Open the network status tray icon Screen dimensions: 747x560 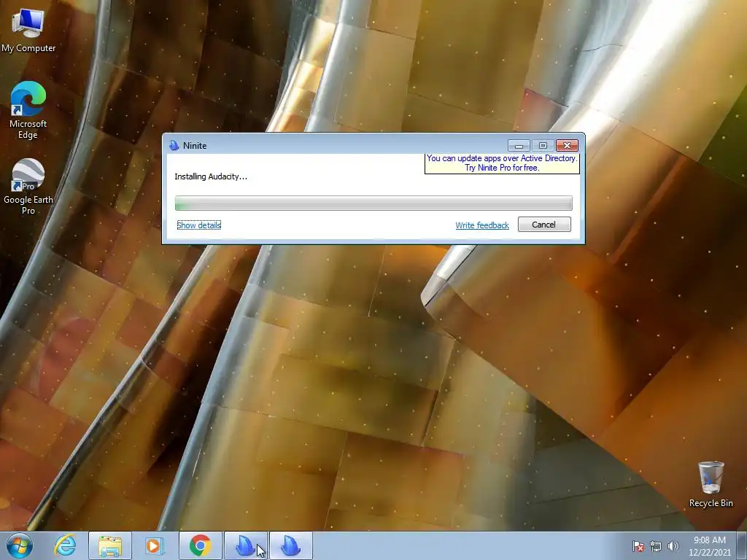point(656,546)
